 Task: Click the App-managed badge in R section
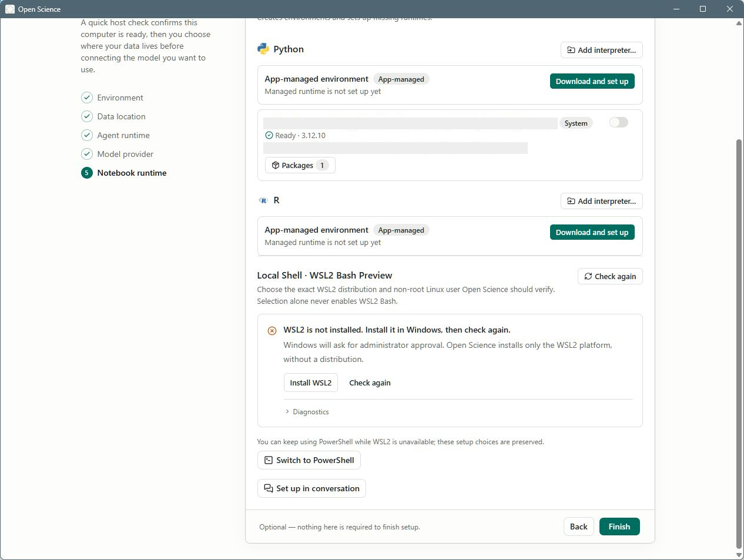(x=401, y=230)
